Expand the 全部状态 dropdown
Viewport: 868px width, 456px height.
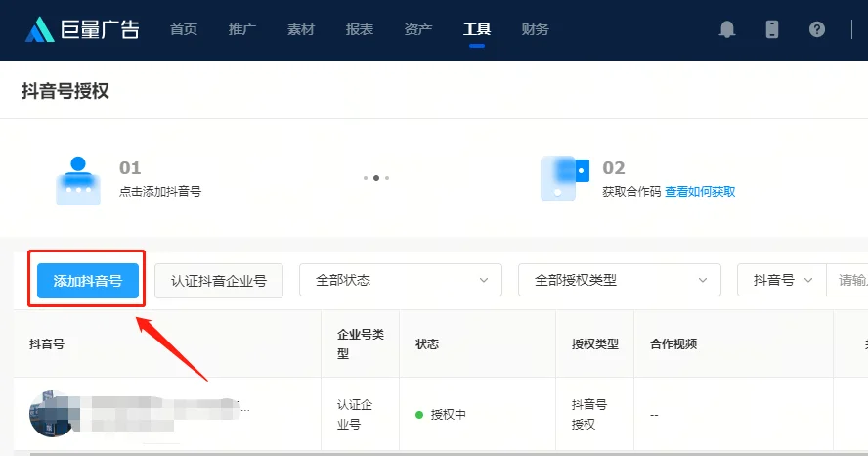(401, 280)
